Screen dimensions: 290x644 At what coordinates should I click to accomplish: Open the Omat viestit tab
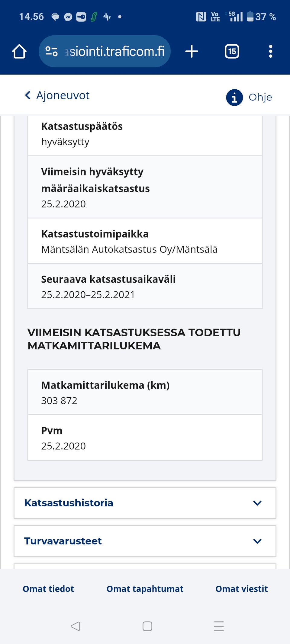[x=241, y=588]
